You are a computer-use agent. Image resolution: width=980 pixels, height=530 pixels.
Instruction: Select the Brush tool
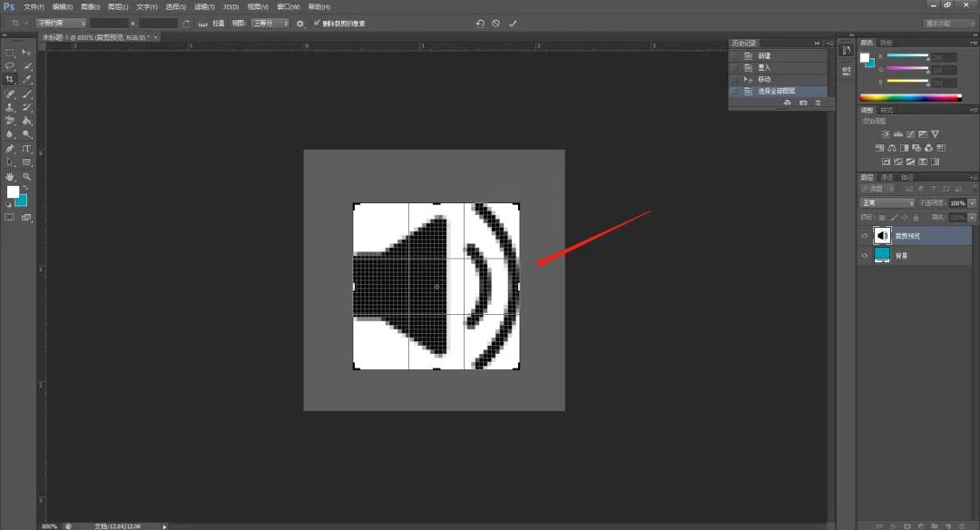[26, 93]
